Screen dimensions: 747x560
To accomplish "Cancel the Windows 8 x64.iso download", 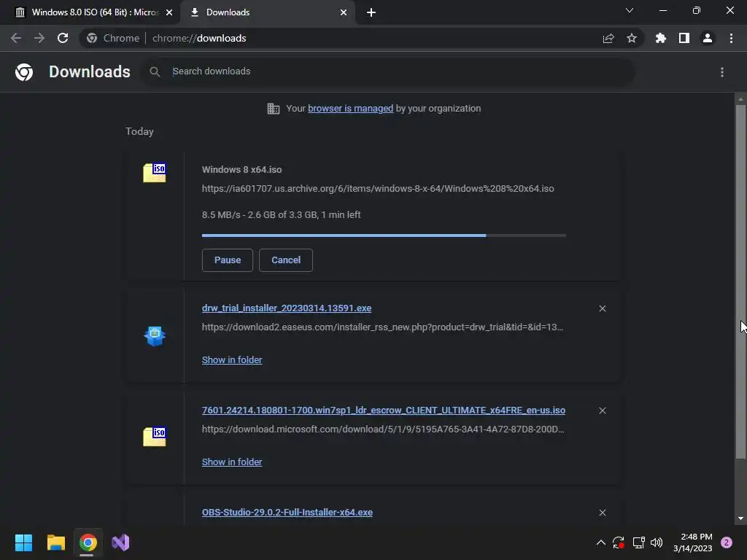I will click(286, 260).
